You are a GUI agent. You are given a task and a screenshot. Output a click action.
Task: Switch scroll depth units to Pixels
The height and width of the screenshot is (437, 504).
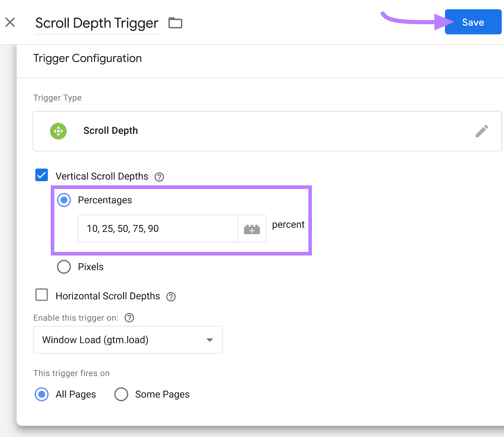tap(64, 267)
